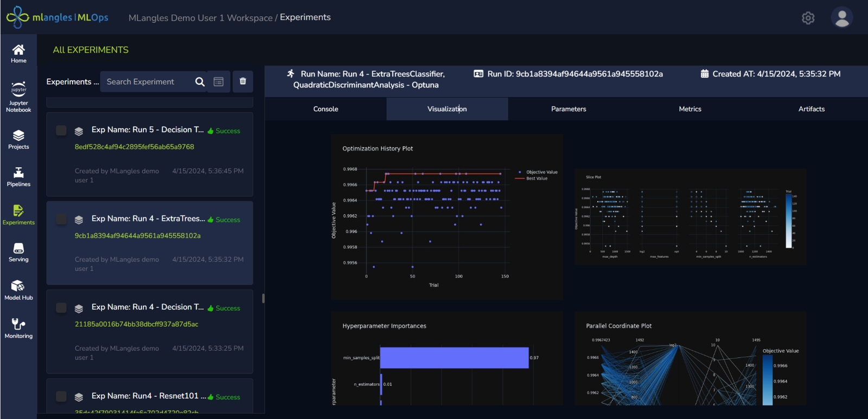Screen dimensions: 868x419
Task: Click the trash delete icon
Action: coord(242,81)
